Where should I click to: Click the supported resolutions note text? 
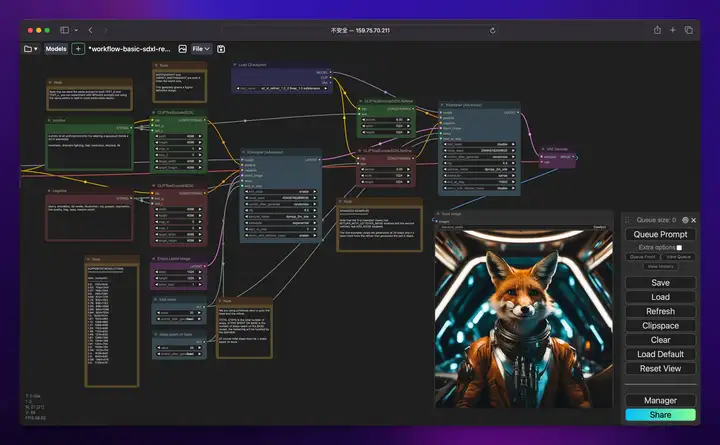112,325
